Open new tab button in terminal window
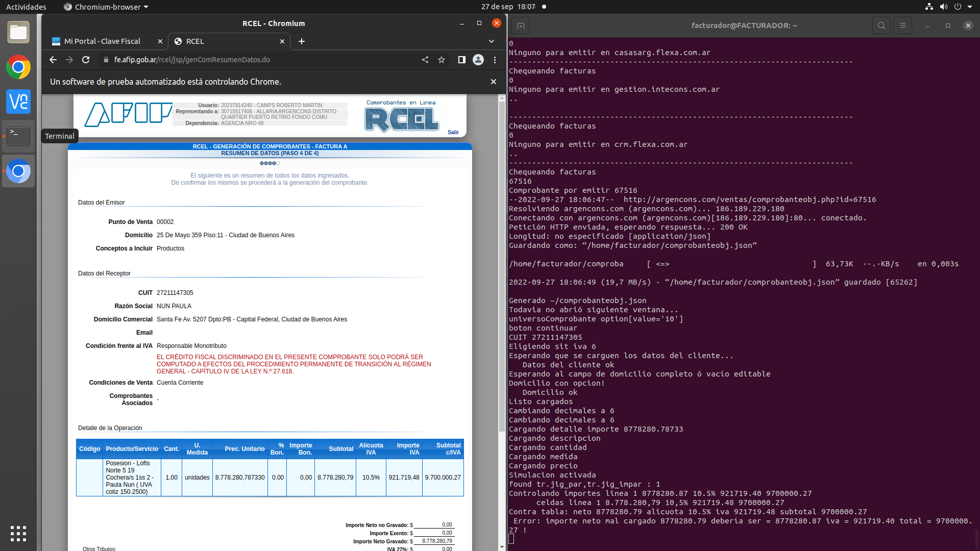 coord(521,26)
